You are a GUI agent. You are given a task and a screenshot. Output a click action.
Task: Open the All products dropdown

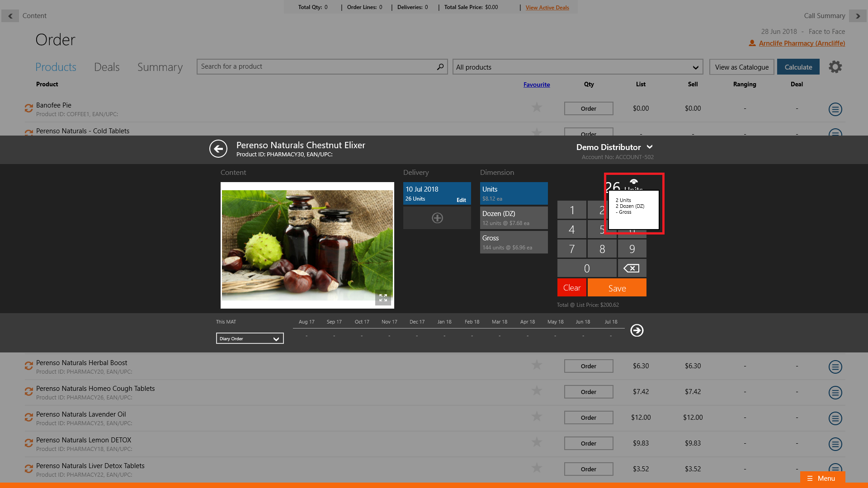click(577, 67)
